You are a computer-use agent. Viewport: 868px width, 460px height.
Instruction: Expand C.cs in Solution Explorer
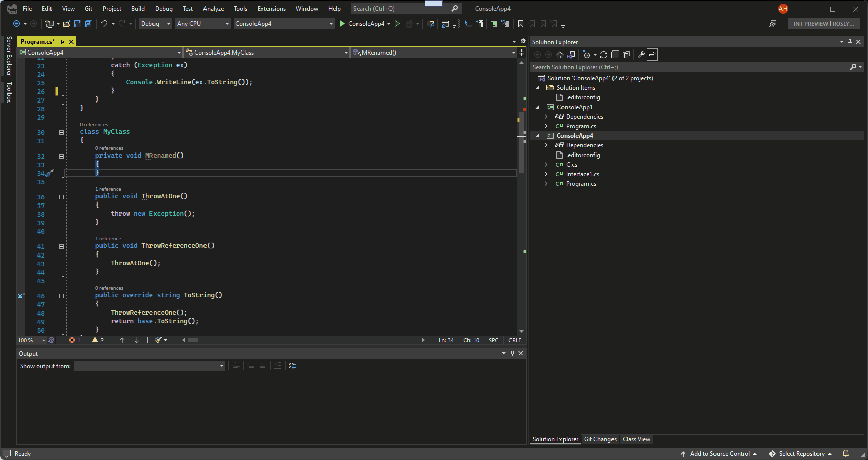pyautogui.click(x=546, y=165)
